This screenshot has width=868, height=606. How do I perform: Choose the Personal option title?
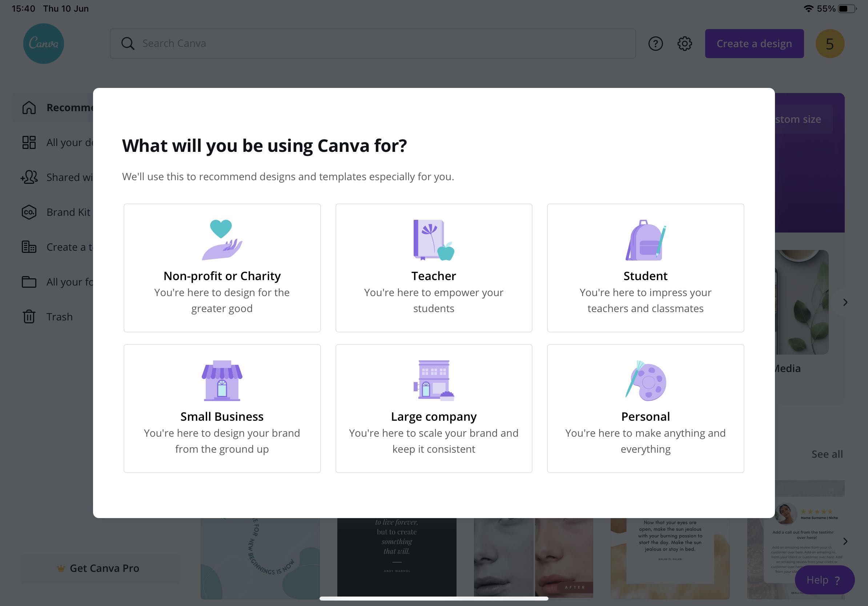(x=645, y=416)
